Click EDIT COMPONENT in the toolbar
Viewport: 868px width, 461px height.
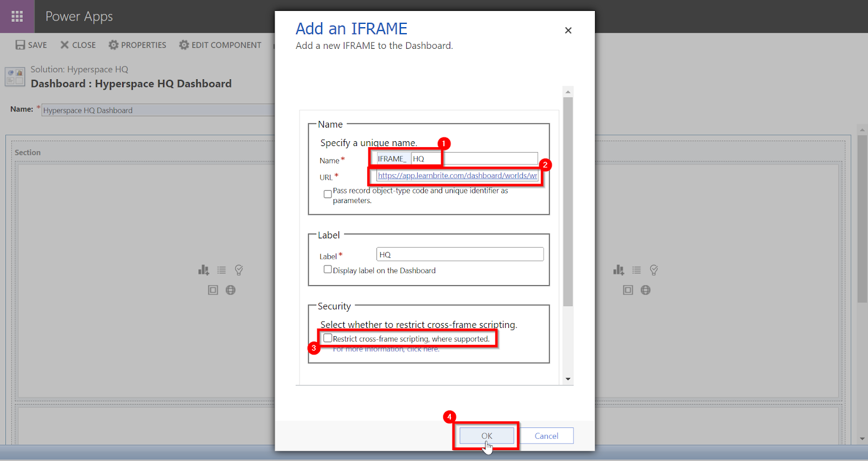(220, 45)
